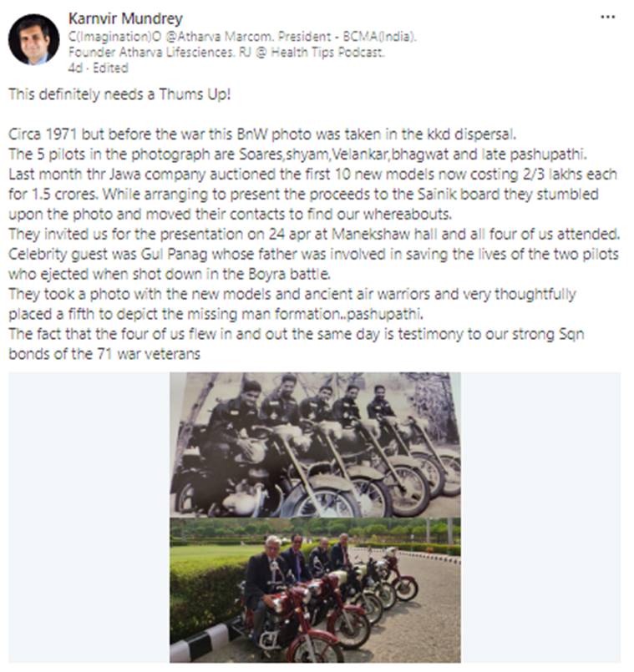Click the text mentioning Manekshaw hall presentation
Screen dimensions: 634x672
[314, 234]
